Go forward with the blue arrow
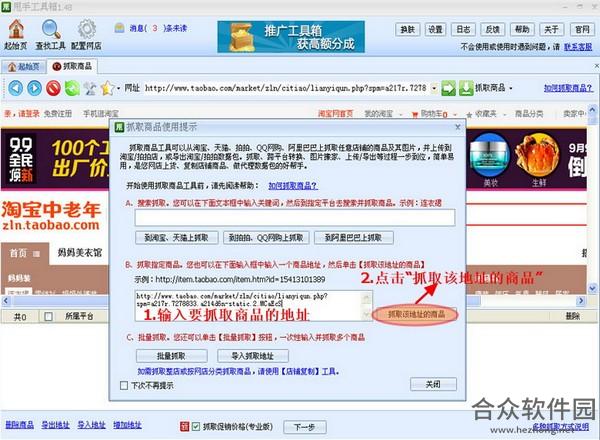Image resolution: width=600 pixels, height=440 pixels. pyautogui.click(x=34, y=88)
